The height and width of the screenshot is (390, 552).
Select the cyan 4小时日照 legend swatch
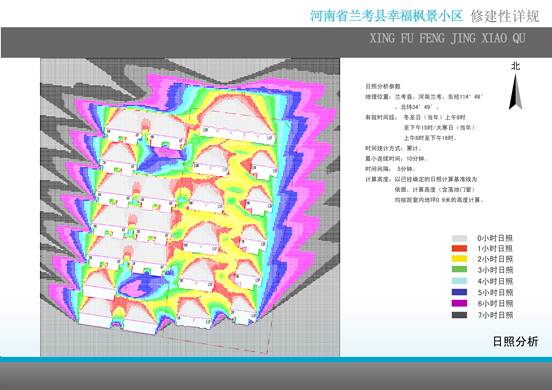(459, 281)
